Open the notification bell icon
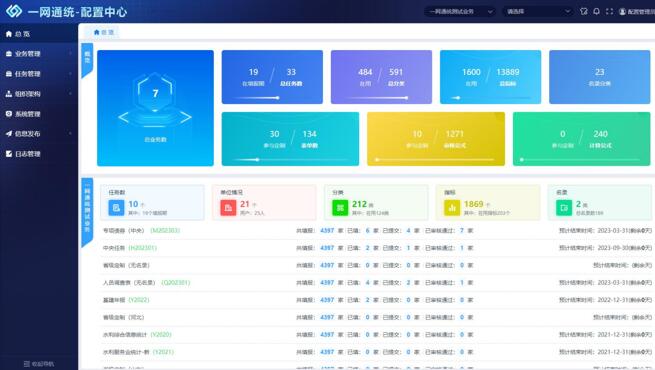655x370 pixels. click(x=597, y=11)
